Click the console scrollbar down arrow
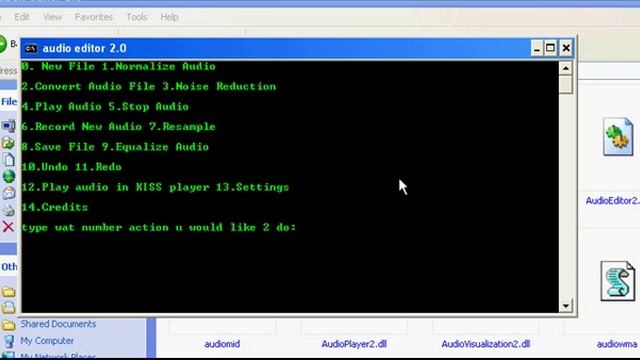Screen dimensions: 640x360 [565, 305]
